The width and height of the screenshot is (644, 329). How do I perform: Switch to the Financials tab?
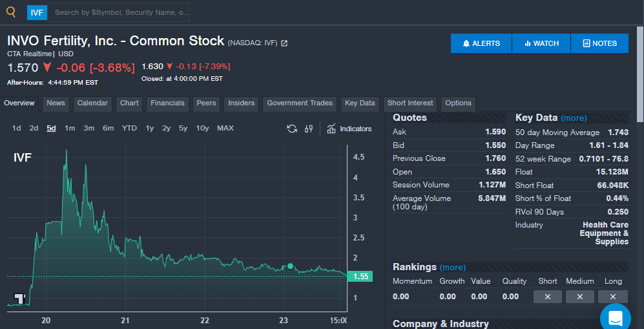(167, 103)
